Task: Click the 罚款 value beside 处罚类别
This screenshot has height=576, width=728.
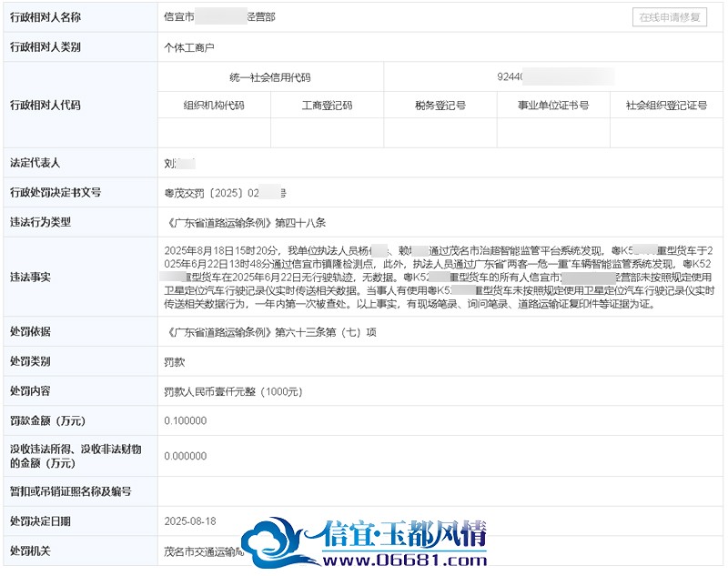Action: (175, 362)
